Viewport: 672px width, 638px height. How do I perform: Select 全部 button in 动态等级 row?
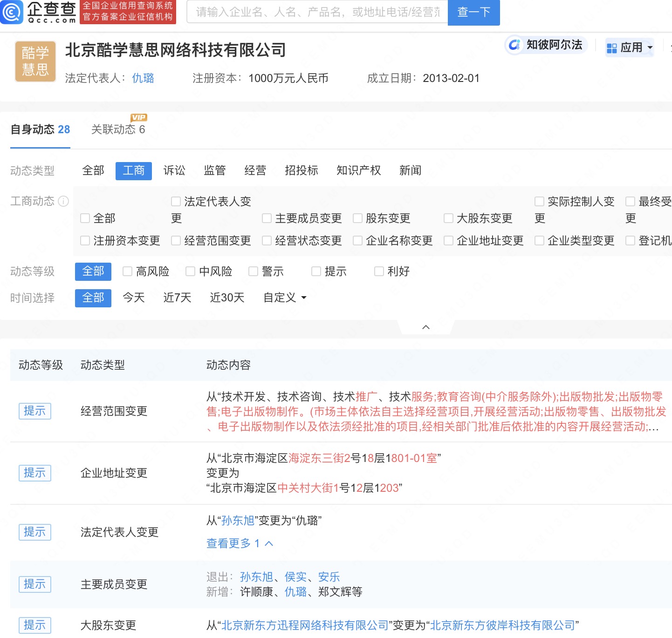(x=93, y=271)
